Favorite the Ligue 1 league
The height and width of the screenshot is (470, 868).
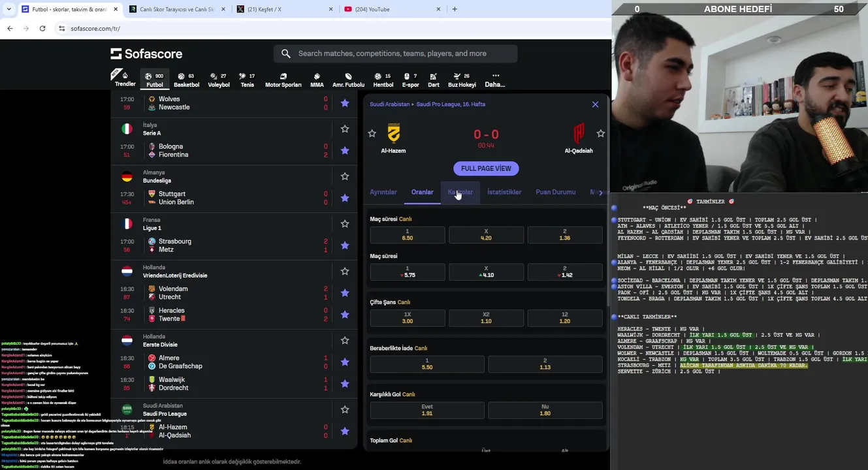(x=345, y=224)
